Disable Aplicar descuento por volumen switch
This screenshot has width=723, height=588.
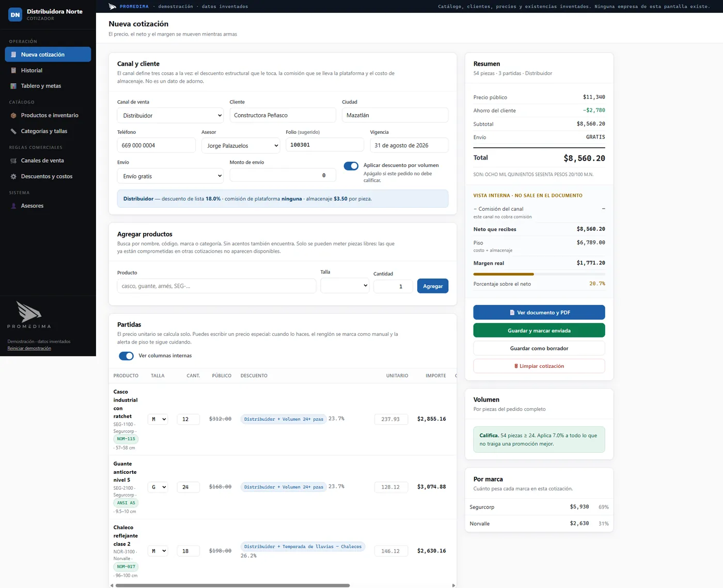pos(351,166)
